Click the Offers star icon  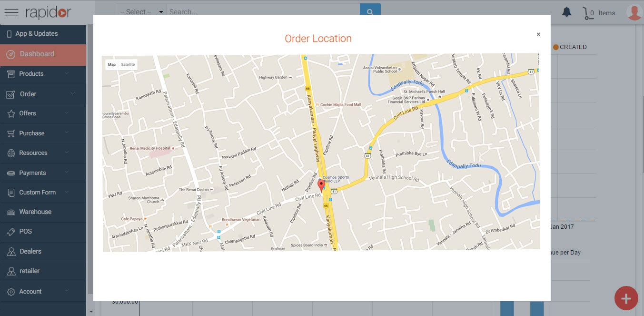11,113
